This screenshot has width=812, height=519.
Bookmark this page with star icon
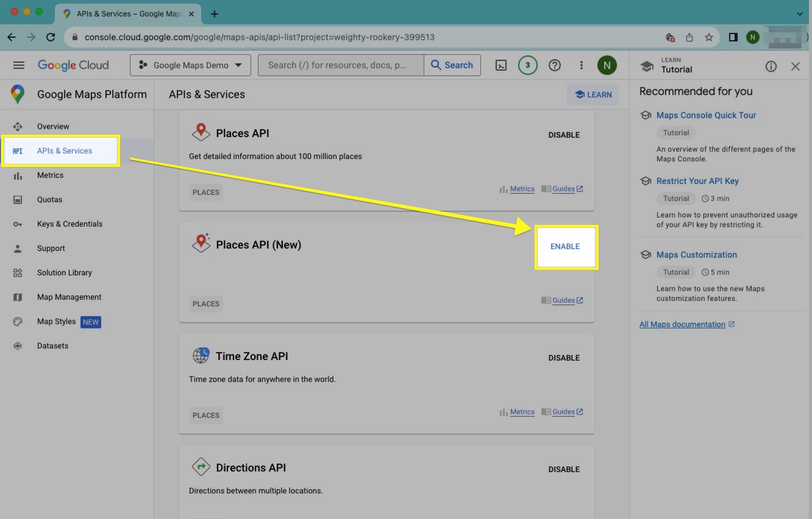pos(709,37)
